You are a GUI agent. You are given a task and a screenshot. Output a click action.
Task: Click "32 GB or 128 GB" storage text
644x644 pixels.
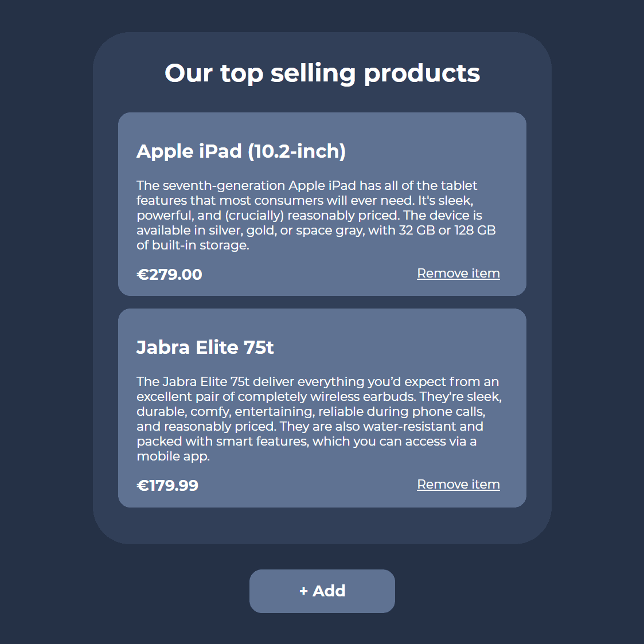pos(447,231)
